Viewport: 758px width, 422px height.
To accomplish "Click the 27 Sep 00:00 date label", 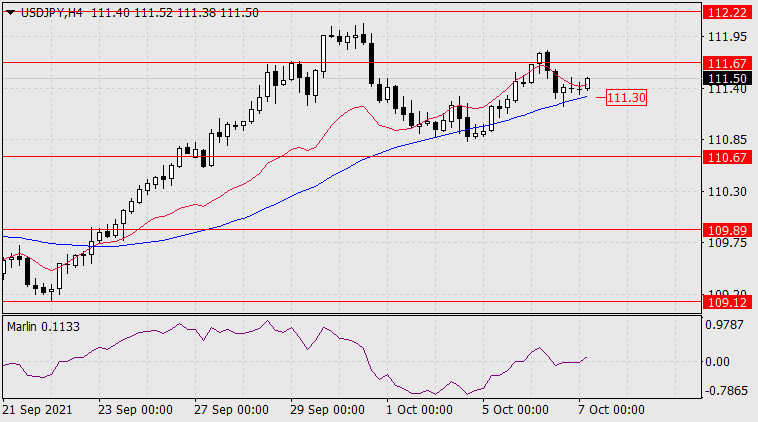I will coord(231,410).
